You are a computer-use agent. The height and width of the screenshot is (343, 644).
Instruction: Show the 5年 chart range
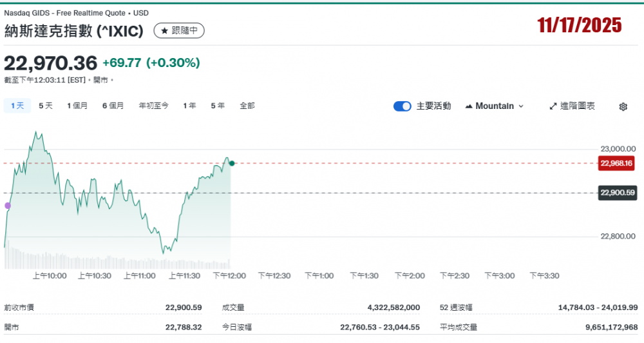[218, 106]
